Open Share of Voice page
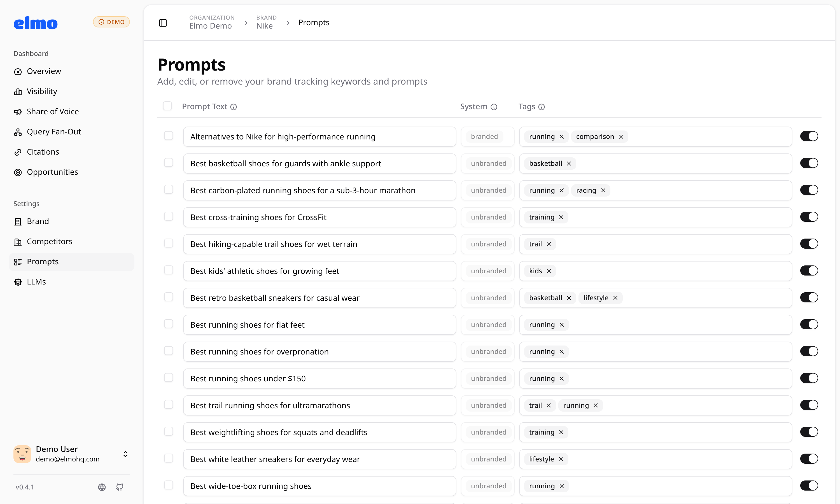Screen dimensions: 840x504 tap(72, 111)
